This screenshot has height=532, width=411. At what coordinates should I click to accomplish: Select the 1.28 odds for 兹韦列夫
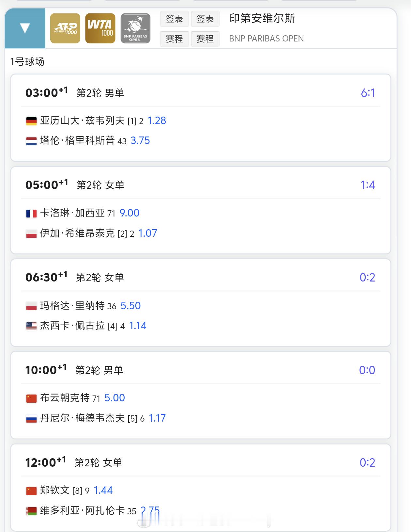tap(157, 121)
